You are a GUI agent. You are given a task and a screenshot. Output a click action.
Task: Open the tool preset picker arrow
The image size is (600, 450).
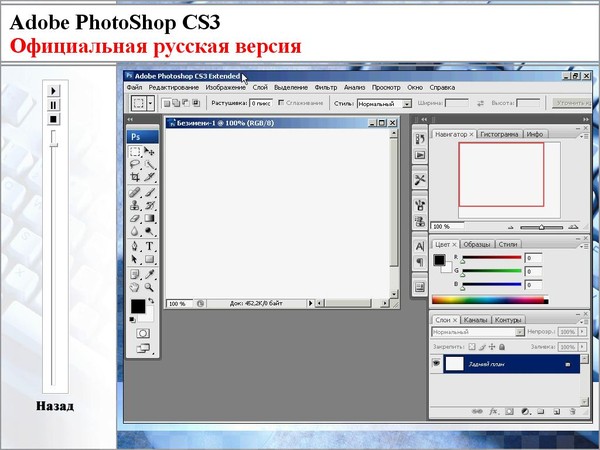[150, 103]
